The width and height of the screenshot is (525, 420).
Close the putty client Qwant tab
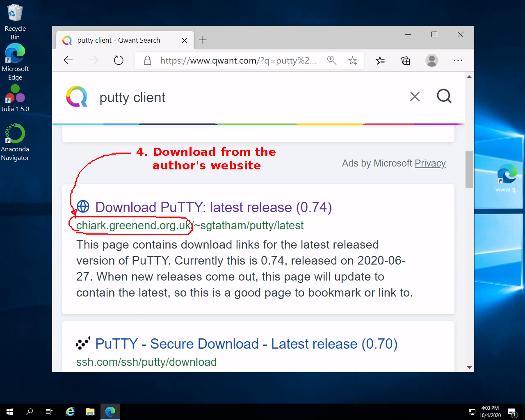point(185,40)
